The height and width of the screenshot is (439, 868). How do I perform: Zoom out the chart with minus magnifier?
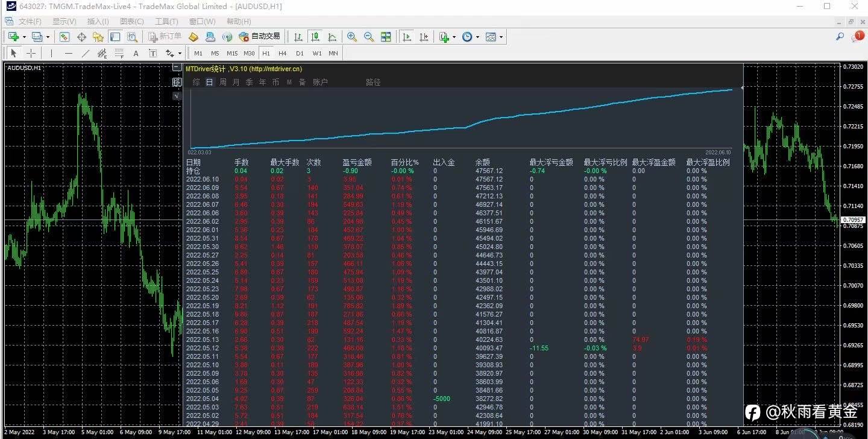pyautogui.click(x=369, y=37)
